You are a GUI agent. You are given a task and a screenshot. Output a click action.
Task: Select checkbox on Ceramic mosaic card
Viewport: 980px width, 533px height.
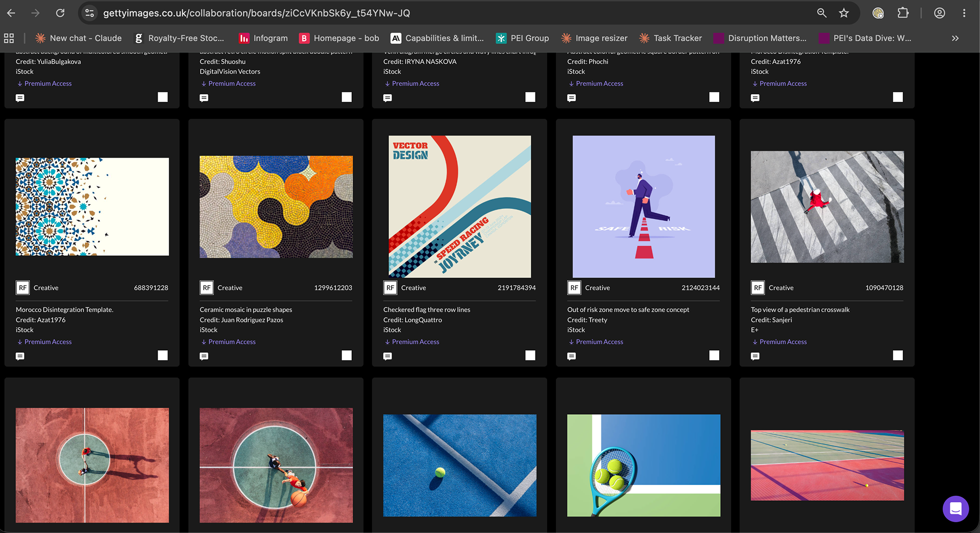pyautogui.click(x=347, y=356)
